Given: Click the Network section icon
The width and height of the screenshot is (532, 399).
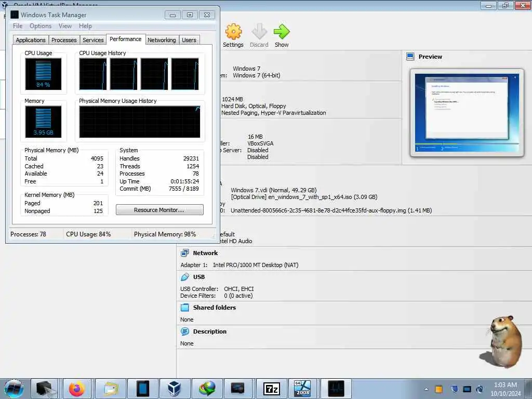Looking at the screenshot, I should [185, 253].
